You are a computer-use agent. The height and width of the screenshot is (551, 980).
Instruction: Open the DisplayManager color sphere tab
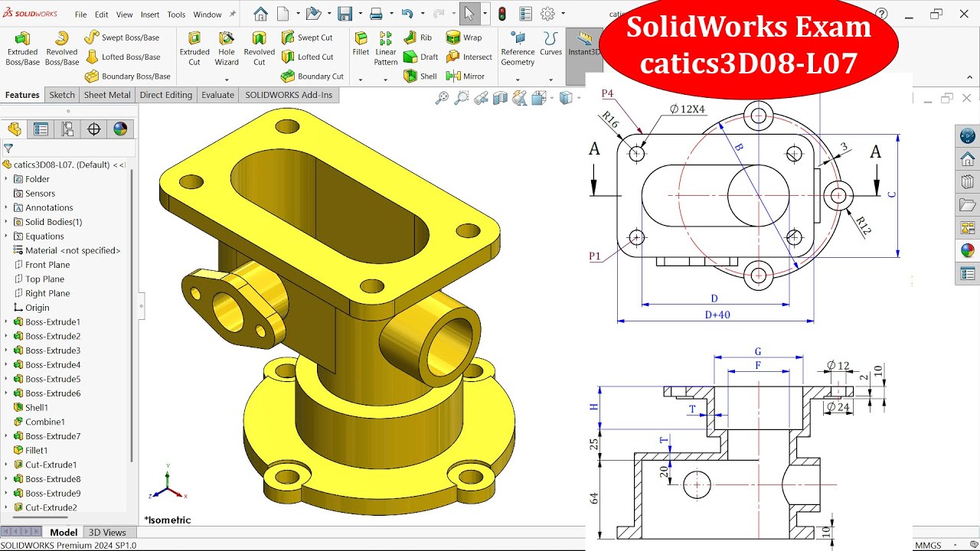coord(120,129)
